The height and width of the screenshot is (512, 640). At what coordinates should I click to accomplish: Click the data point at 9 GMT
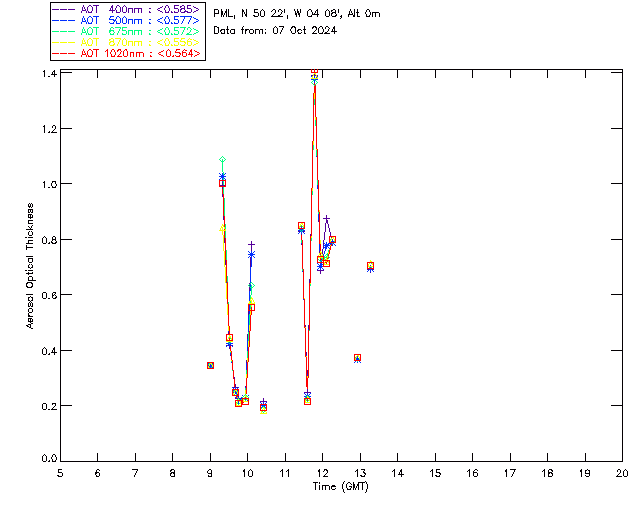(x=210, y=365)
